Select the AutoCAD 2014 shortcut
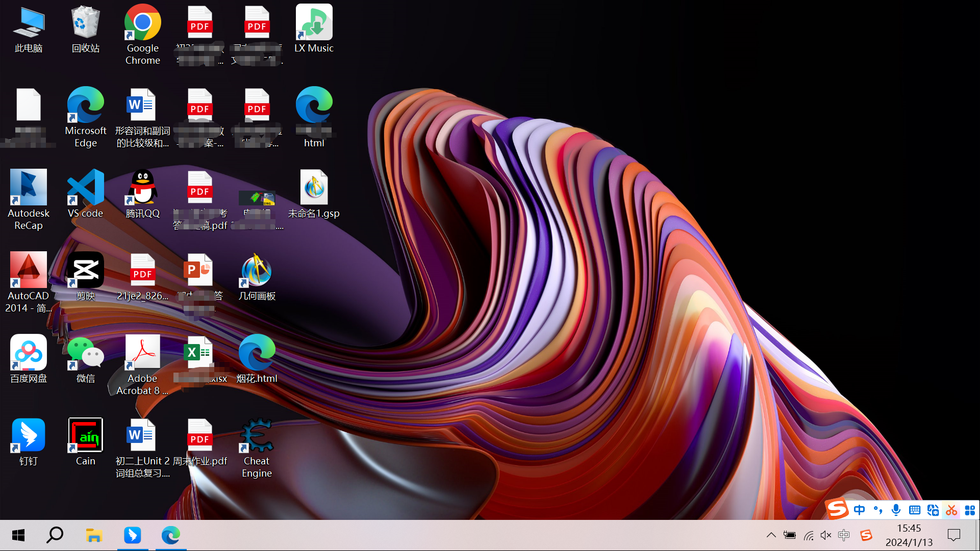Viewport: 980px width, 551px height. [x=29, y=282]
